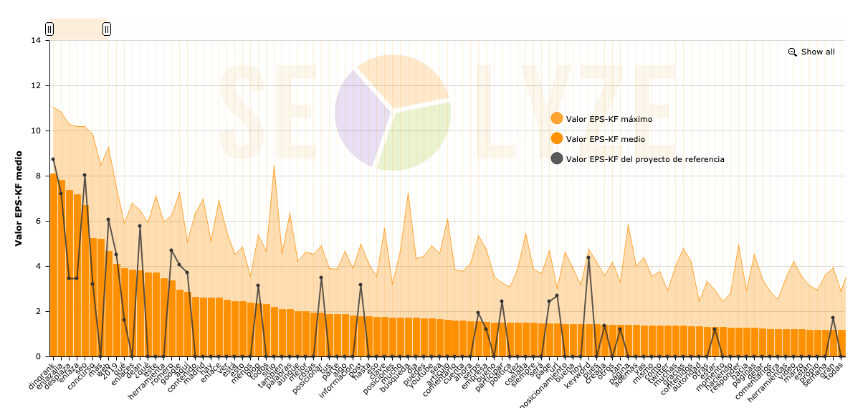Toggle the dark gray reference project legend marker
868x408 pixels.
[x=557, y=159]
